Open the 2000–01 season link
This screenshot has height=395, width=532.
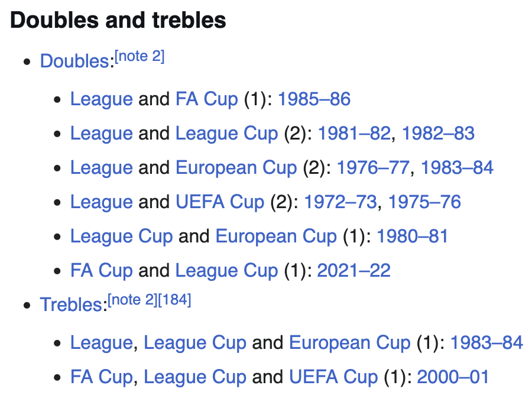pos(453,377)
